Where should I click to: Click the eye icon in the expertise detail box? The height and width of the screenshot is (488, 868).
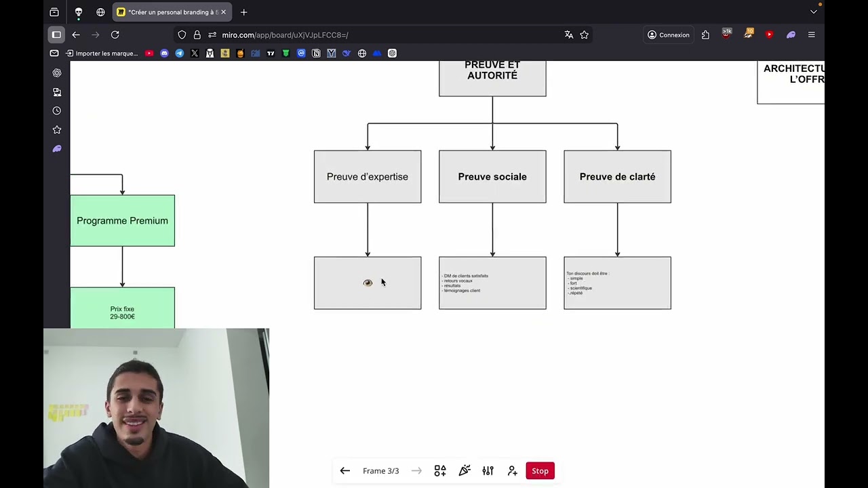368,283
